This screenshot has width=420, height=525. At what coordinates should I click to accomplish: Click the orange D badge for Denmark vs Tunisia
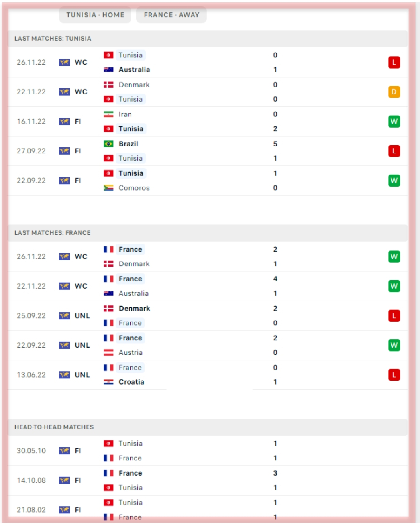pyautogui.click(x=394, y=92)
